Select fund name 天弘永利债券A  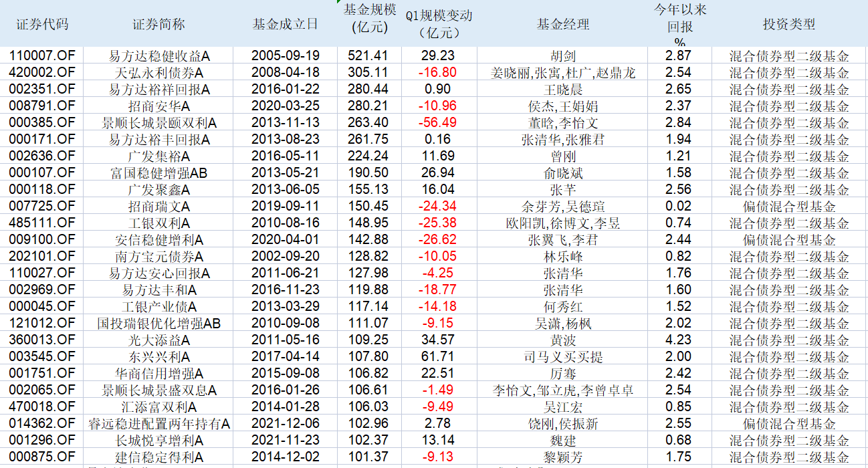tap(158, 73)
